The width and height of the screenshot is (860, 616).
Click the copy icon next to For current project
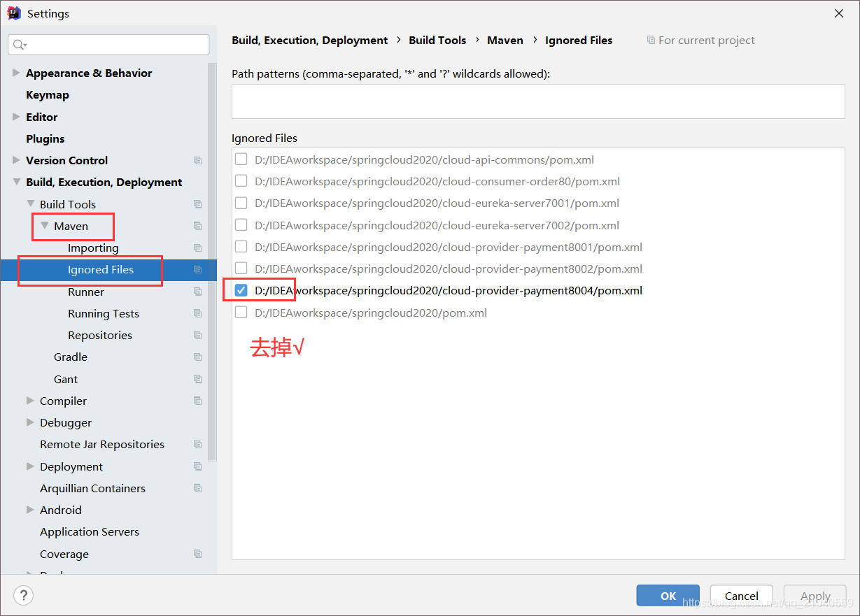(x=651, y=41)
